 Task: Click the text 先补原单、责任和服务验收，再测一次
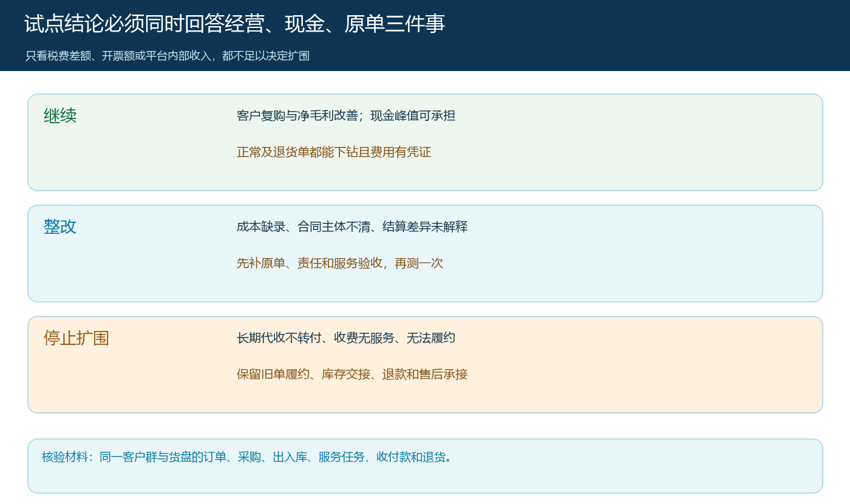[340, 263]
